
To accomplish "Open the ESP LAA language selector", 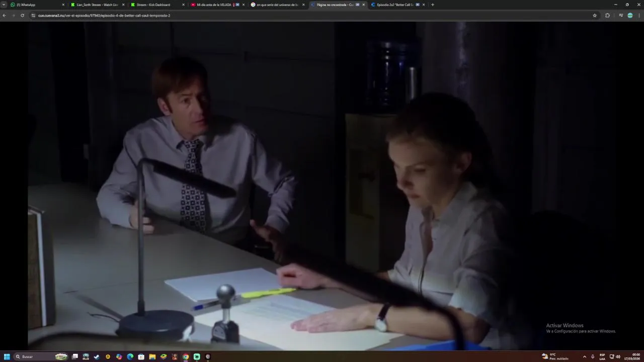I will coord(602,356).
